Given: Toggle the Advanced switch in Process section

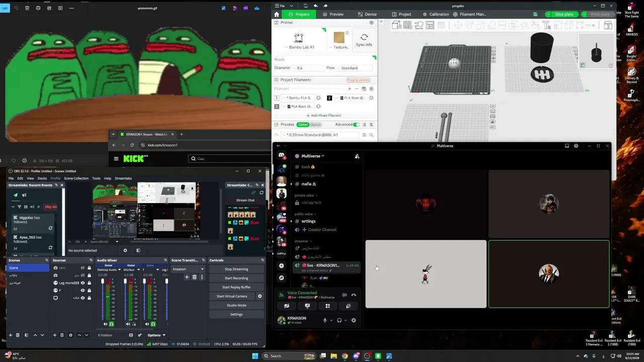Looking at the screenshot, I should 356,125.
